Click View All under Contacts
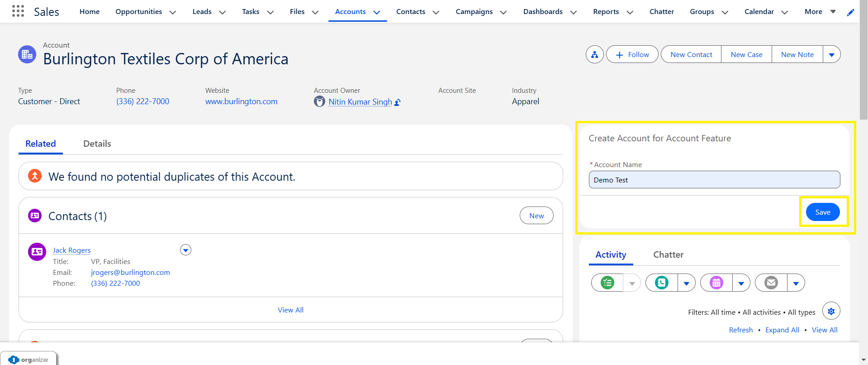868x365 pixels. (x=290, y=310)
